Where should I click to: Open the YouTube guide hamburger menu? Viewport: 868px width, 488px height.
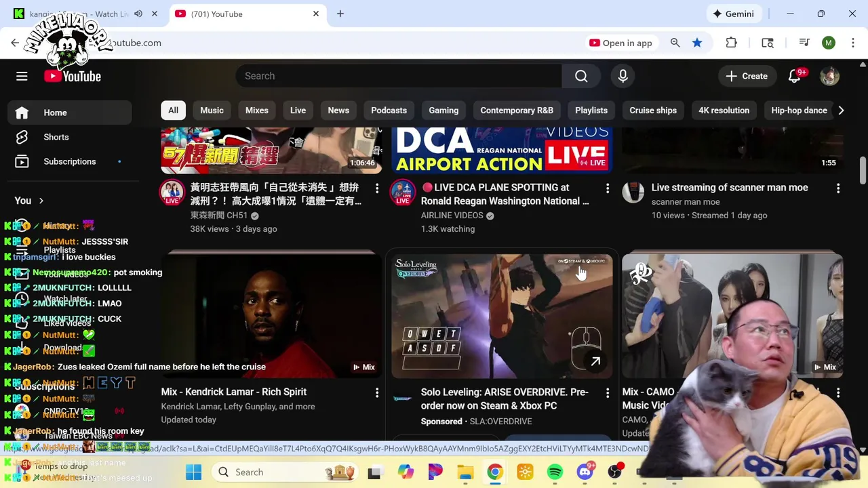[x=22, y=76]
